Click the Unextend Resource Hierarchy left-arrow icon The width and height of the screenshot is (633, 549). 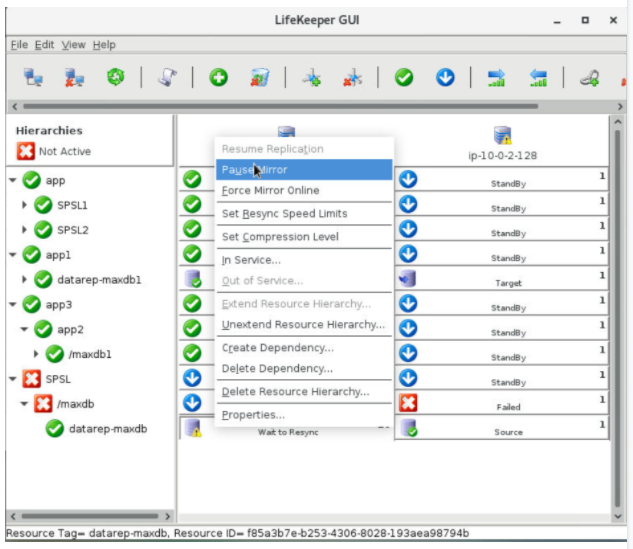click(538, 78)
